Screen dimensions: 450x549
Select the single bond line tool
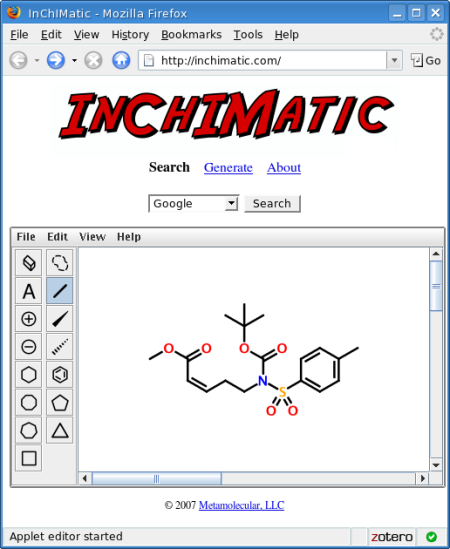point(60,291)
